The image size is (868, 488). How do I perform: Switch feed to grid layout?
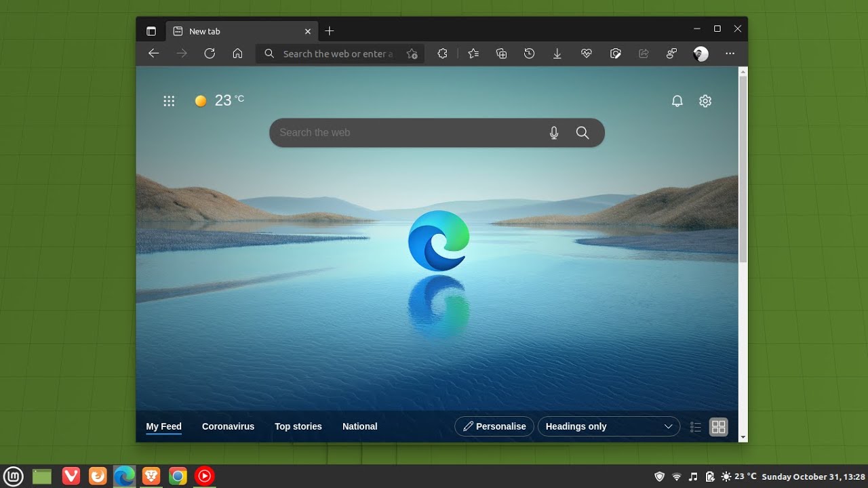[x=719, y=426]
